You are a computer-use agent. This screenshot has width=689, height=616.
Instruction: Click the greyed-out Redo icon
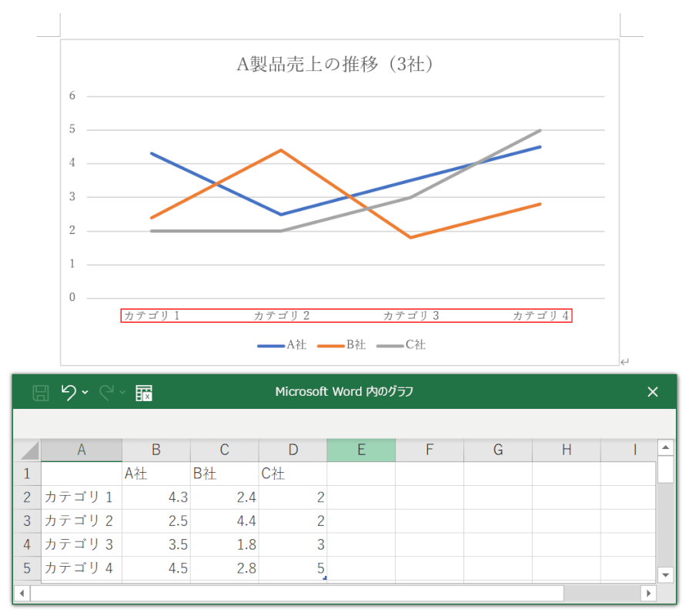click(106, 393)
